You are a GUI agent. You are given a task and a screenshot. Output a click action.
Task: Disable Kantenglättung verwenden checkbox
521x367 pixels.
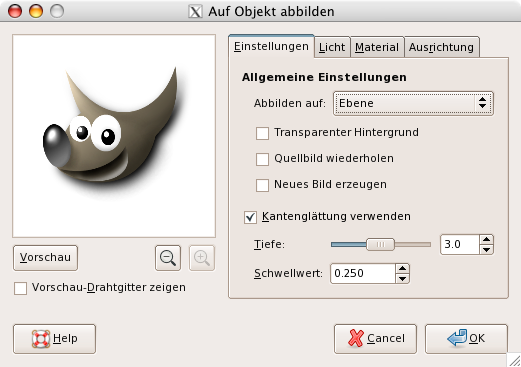point(250,217)
